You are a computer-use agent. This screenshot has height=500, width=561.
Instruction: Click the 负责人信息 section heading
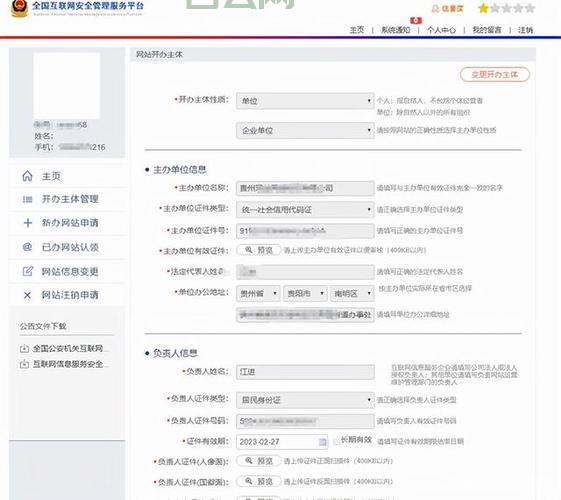tap(175, 353)
